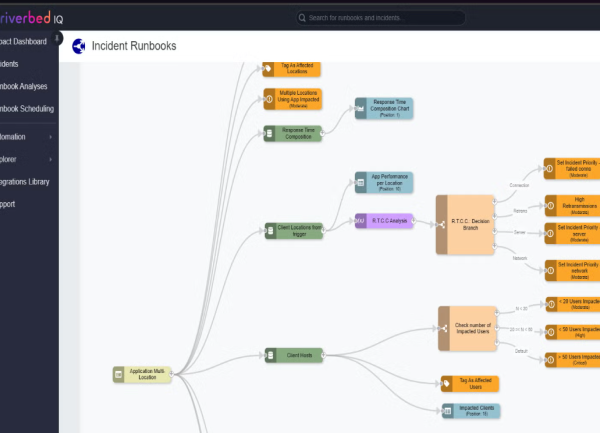Select the Application Multi-Location trigger icon

click(x=119, y=374)
